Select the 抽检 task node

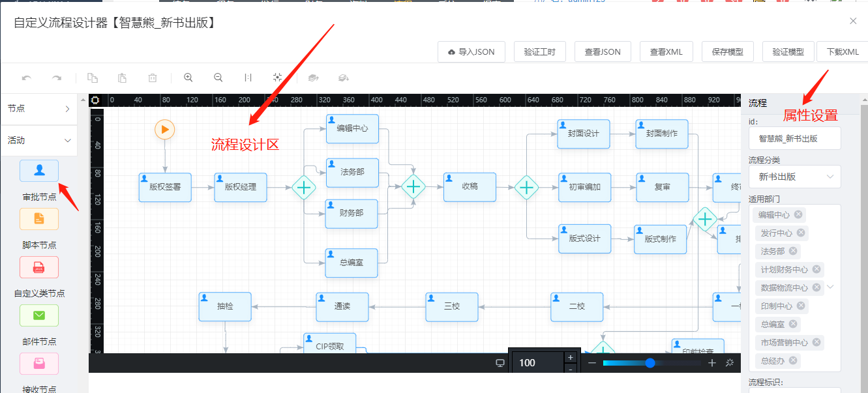tap(225, 306)
